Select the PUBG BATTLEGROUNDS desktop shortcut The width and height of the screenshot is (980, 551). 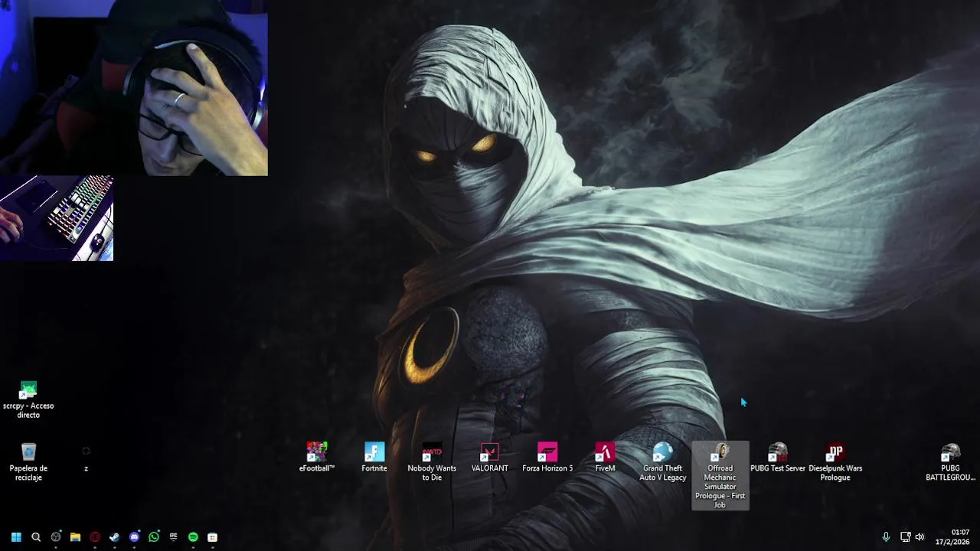[x=950, y=461]
